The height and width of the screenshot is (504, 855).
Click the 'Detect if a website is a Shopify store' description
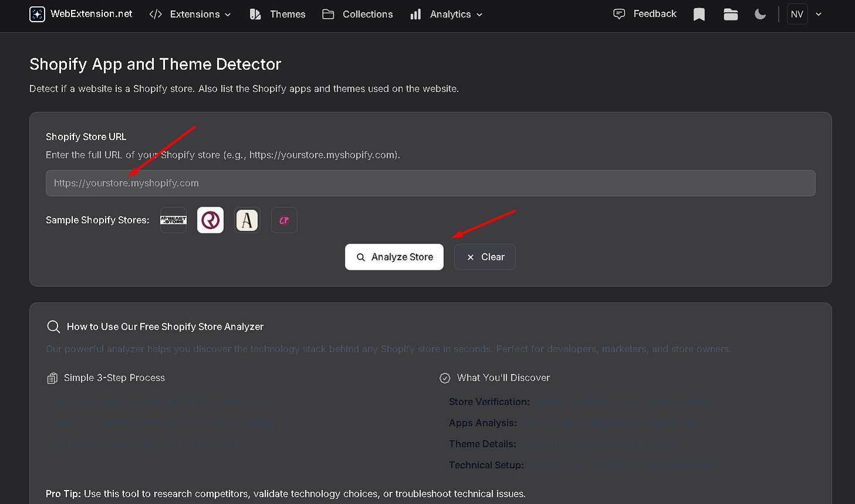[x=244, y=89]
